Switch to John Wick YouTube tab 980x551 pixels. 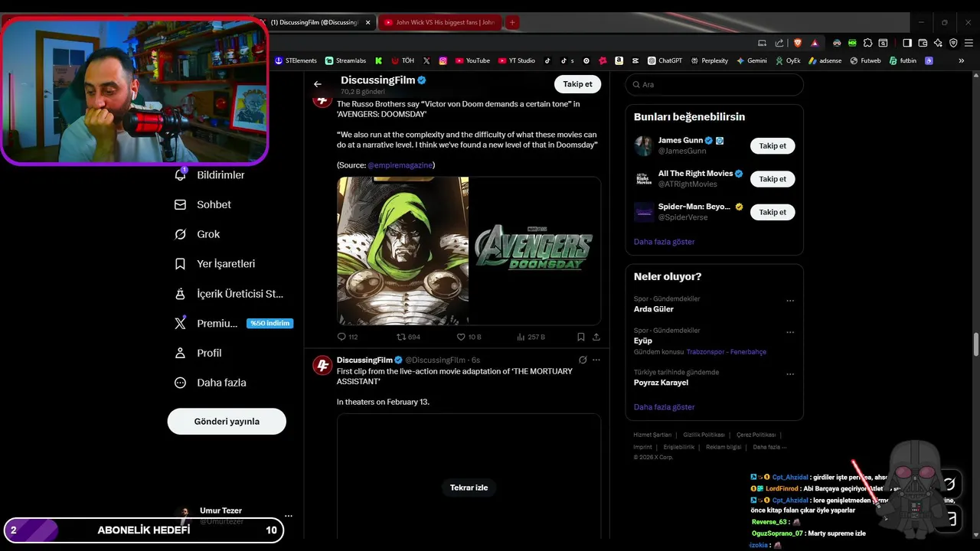coord(439,22)
